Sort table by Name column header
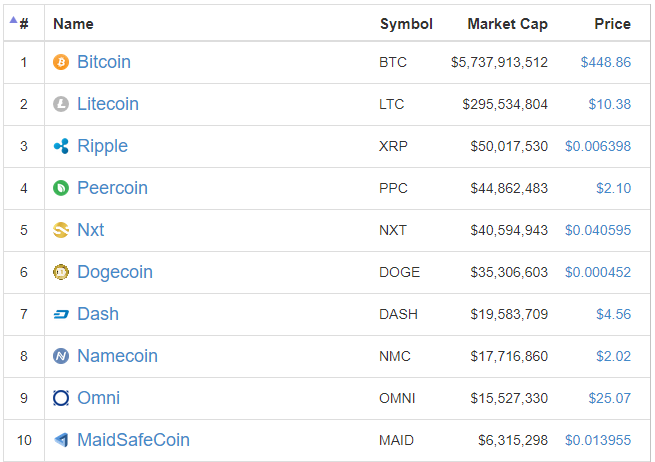Screen dimensions: 655x462 tap(73, 24)
